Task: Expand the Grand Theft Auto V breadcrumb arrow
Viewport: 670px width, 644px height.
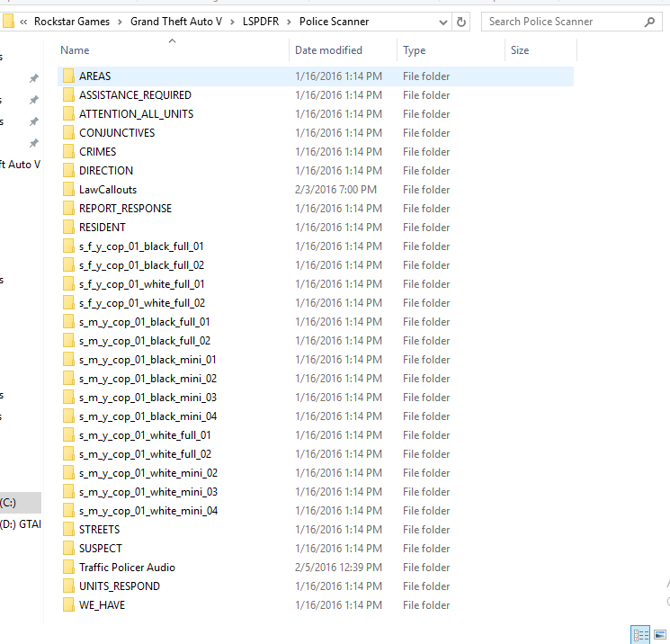Action: (x=232, y=22)
